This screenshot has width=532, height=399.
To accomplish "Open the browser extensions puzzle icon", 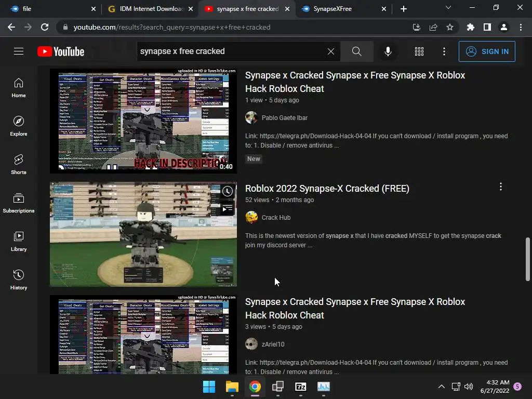I will tap(470, 27).
